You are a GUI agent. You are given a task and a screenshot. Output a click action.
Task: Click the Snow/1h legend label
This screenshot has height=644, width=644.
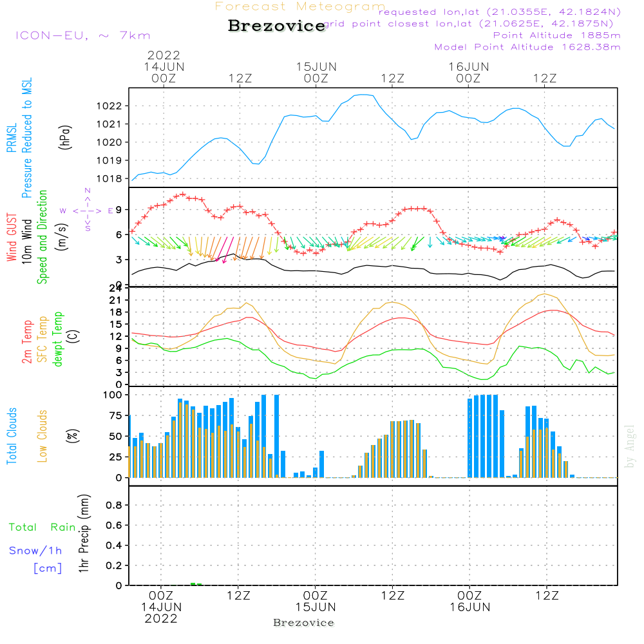click(x=35, y=551)
